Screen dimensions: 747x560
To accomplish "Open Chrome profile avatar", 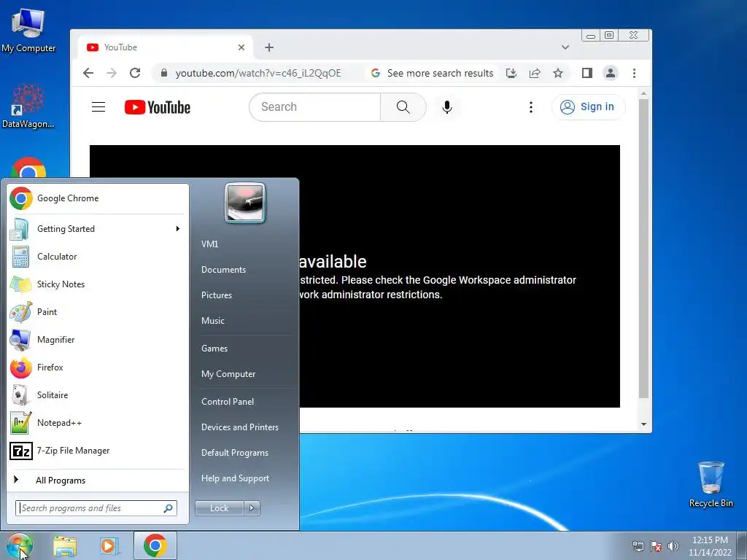I will pyautogui.click(x=611, y=73).
